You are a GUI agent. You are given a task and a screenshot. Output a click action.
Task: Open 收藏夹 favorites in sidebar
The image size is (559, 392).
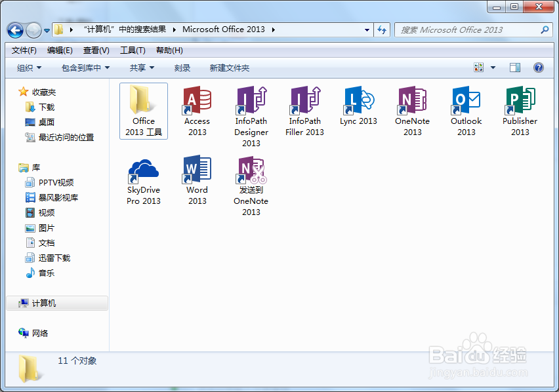tap(37, 92)
